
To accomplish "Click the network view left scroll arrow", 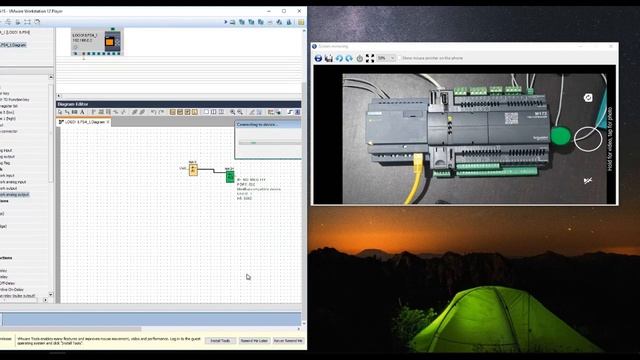I will coord(59,96).
